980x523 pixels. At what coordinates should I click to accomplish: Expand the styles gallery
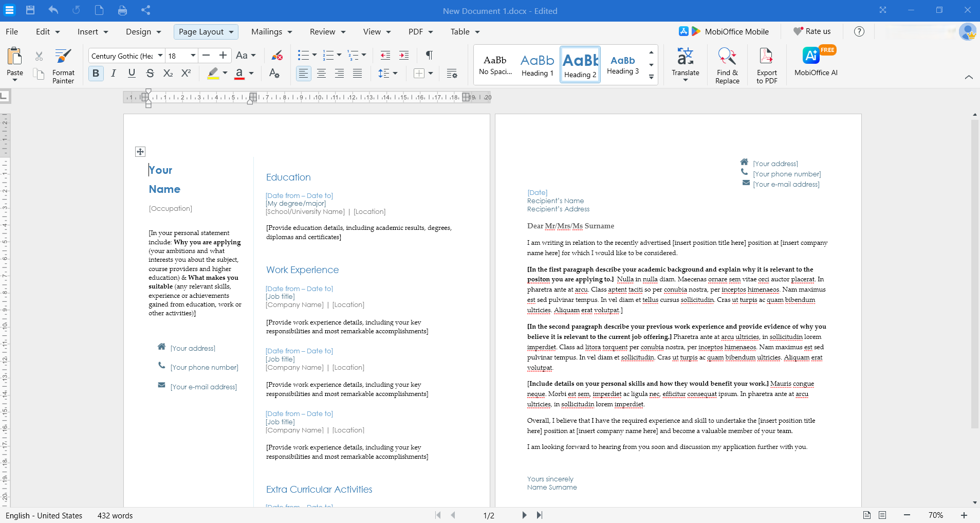point(651,77)
